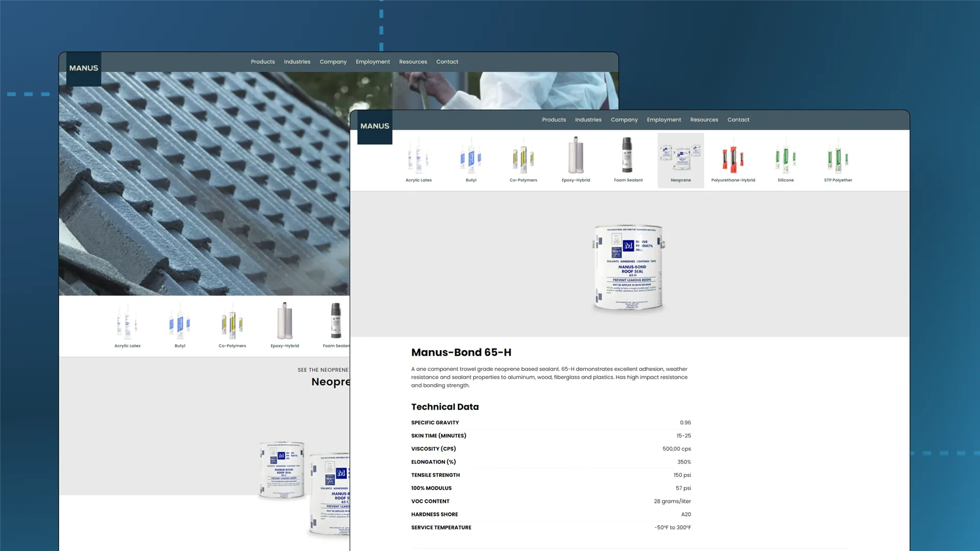Click the ELONGATION (%) row label
Screen dimensions: 980x551
point(433,462)
